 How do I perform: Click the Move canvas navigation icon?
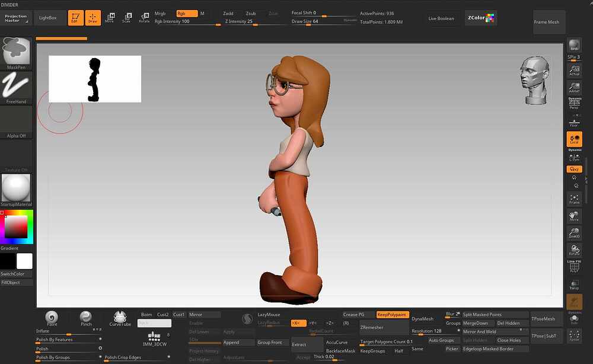click(574, 216)
